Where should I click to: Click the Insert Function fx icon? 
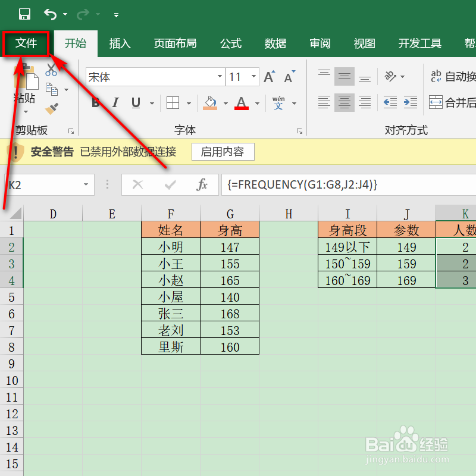203,185
